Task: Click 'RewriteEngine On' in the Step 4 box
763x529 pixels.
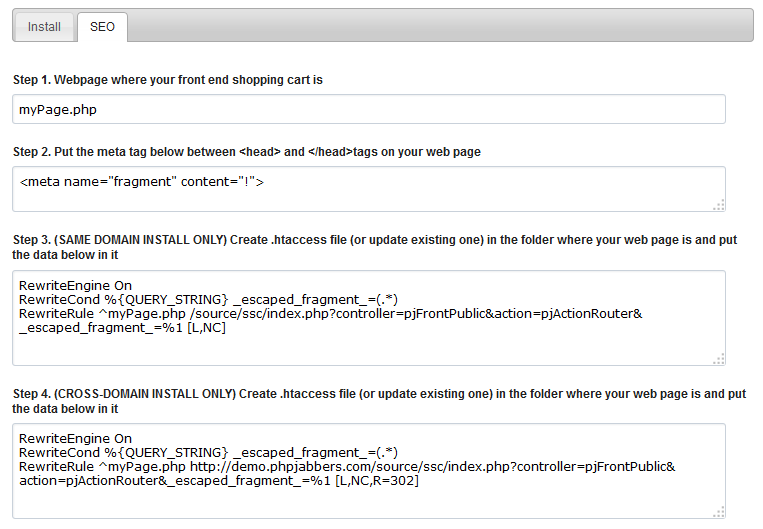Action: (75, 438)
